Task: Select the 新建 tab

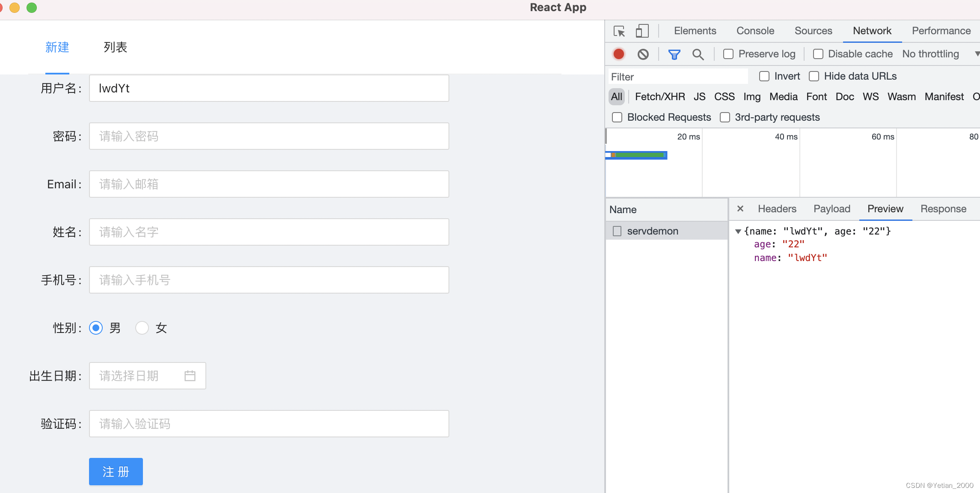Action: coord(57,47)
